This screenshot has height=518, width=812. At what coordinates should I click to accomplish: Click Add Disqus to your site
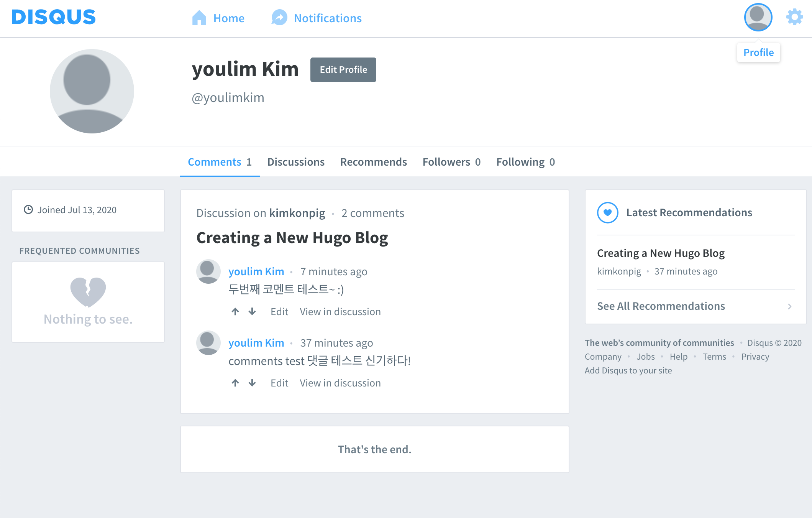pos(628,370)
